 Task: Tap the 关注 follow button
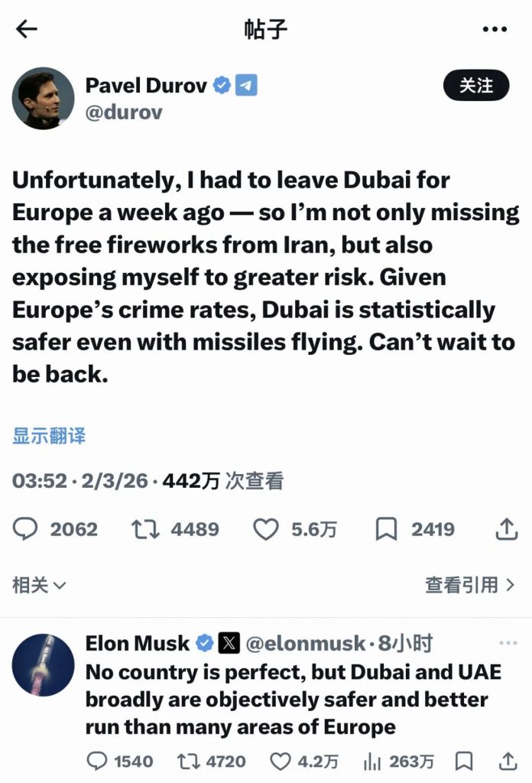click(476, 86)
